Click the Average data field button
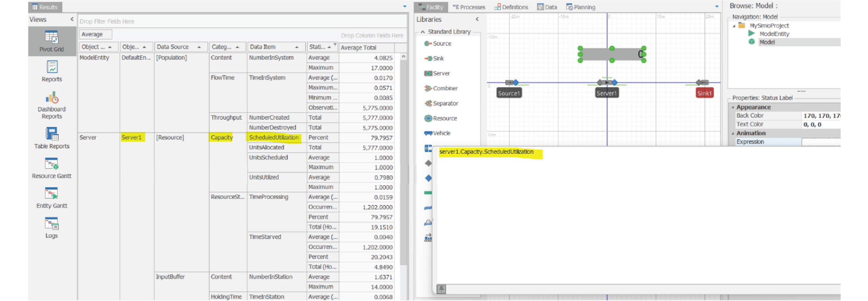This screenshot has width=868, height=301. tap(95, 34)
